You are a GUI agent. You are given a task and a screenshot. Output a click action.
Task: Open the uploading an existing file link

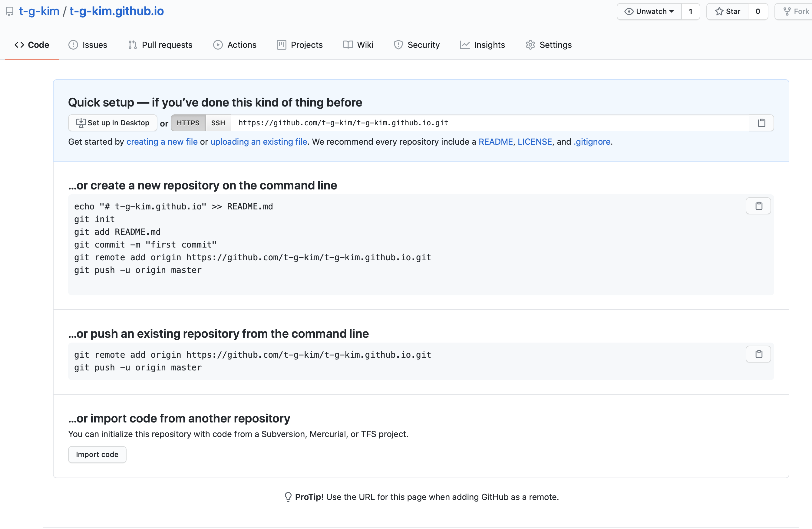(x=259, y=142)
